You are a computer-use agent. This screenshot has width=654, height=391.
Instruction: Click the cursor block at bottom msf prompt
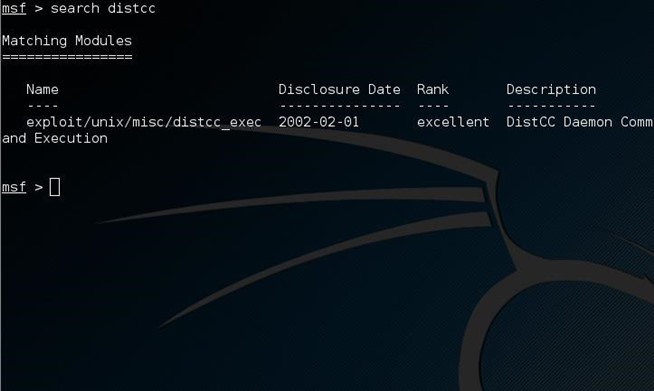point(55,187)
